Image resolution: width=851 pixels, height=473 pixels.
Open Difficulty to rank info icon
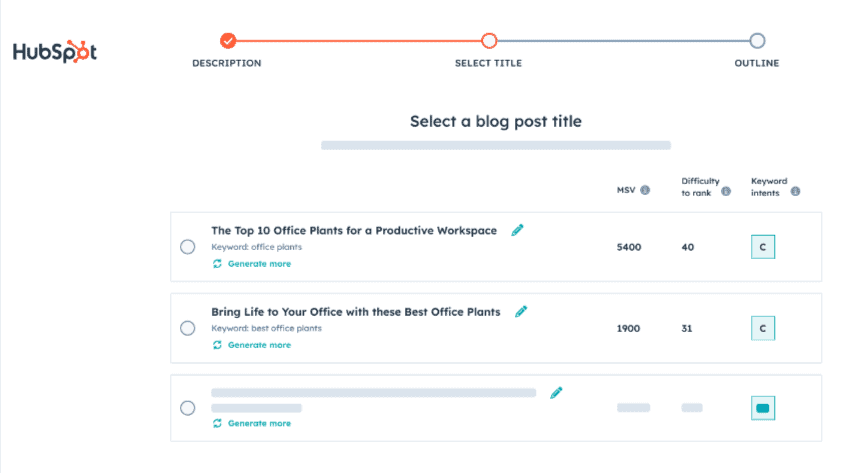coord(726,191)
